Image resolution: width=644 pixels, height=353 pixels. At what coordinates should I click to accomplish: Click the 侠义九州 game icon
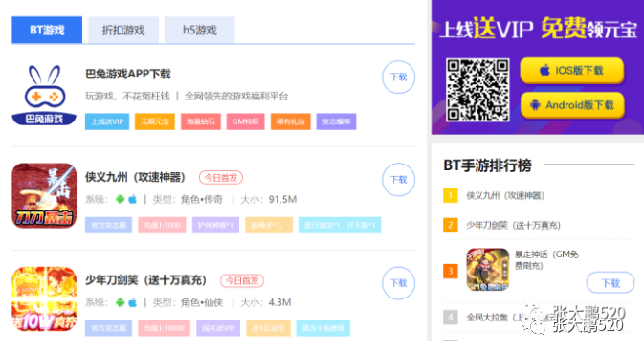[x=44, y=195]
